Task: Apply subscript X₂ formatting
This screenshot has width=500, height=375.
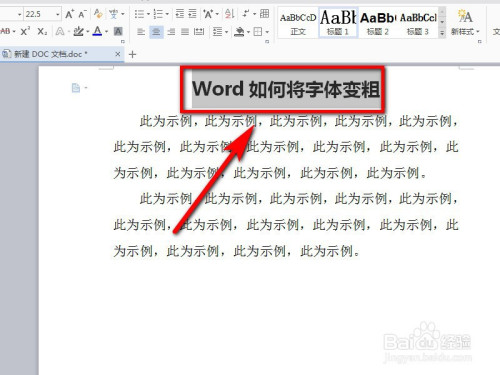Action: 42,32
